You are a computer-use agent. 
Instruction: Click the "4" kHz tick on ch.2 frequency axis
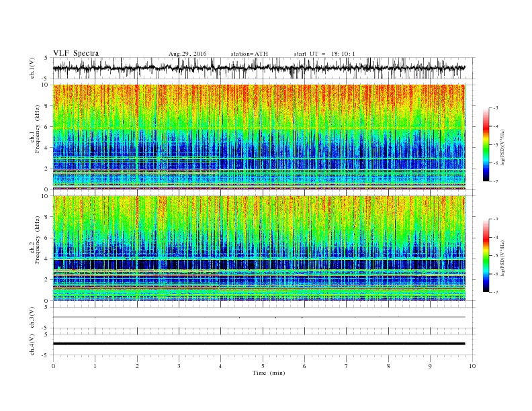click(x=46, y=259)
